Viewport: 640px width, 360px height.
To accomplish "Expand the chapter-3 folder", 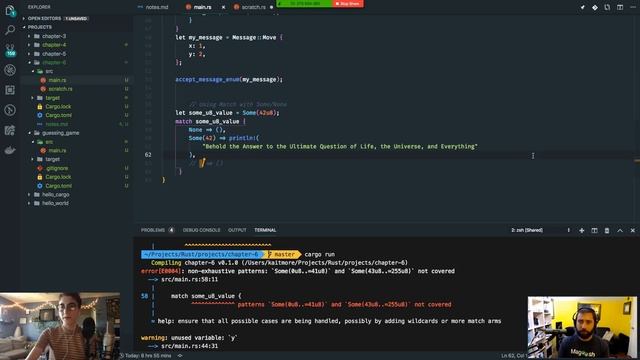I will tap(53, 36).
